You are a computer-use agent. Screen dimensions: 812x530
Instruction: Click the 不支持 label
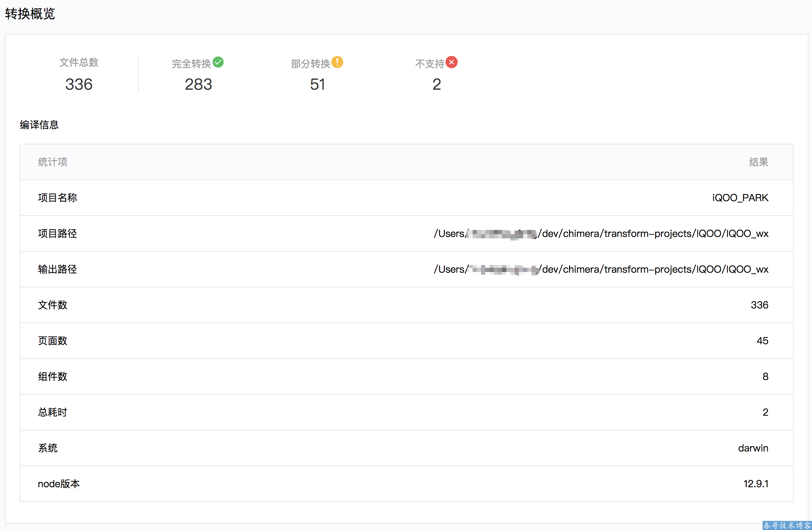tap(430, 64)
